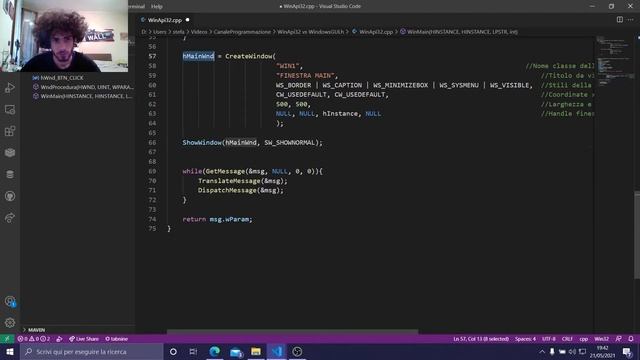Show hidden system tray icons
Screen dimensions: 640x360
542,351
